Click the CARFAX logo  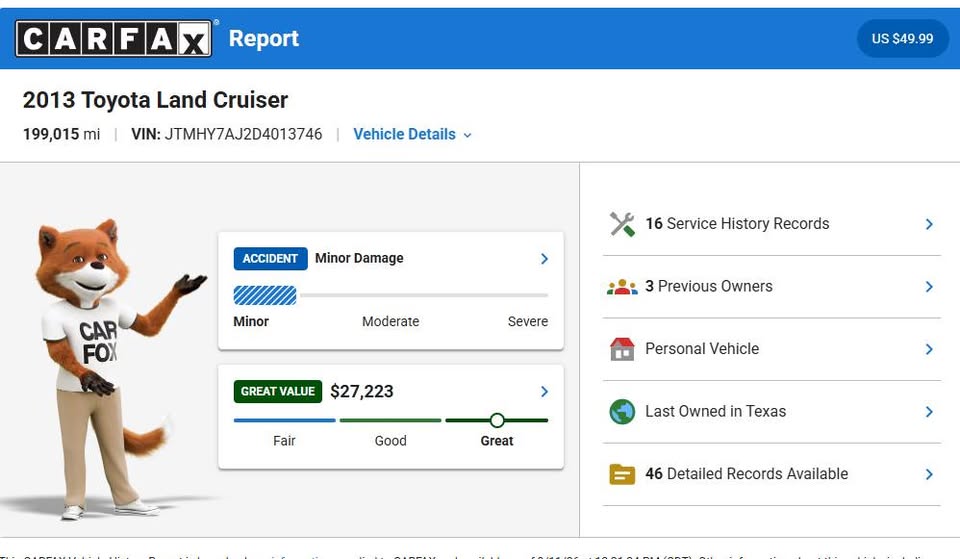click(114, 38)
